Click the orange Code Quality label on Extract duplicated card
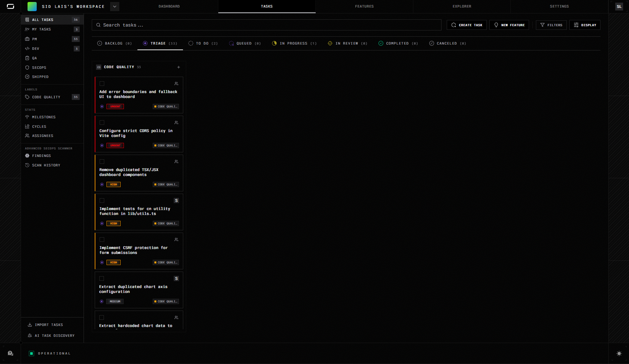 tap(166, 301)
